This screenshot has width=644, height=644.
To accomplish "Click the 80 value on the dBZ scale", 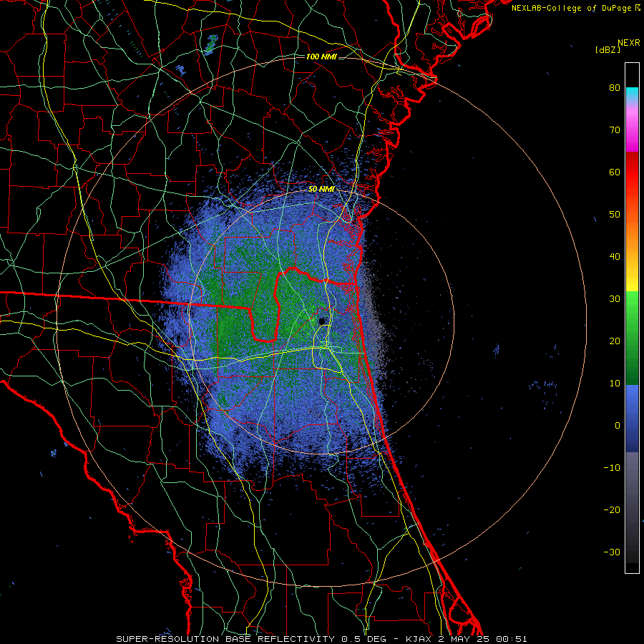I will 615,88.
